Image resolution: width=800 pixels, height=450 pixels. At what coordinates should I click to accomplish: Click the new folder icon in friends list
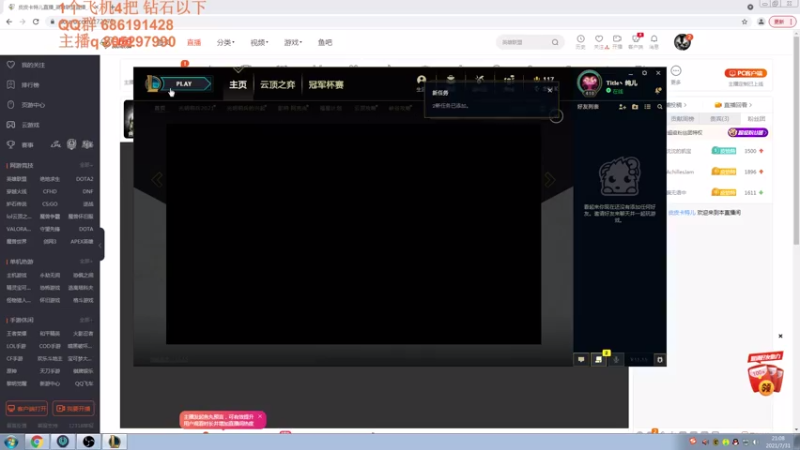[635, 107]
